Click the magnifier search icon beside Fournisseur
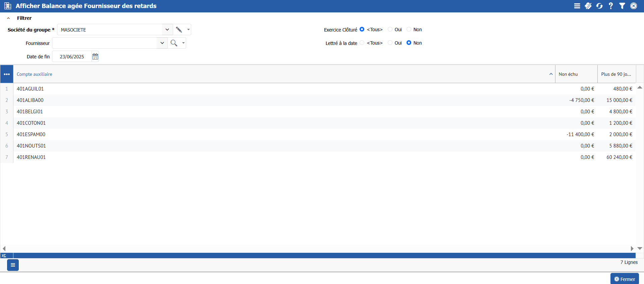This screenshot has height=284, width=644. tap(174, 43)
